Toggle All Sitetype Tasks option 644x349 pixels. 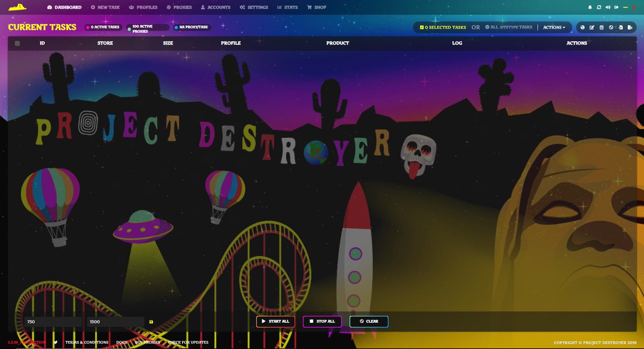click(x=508, y=27)
